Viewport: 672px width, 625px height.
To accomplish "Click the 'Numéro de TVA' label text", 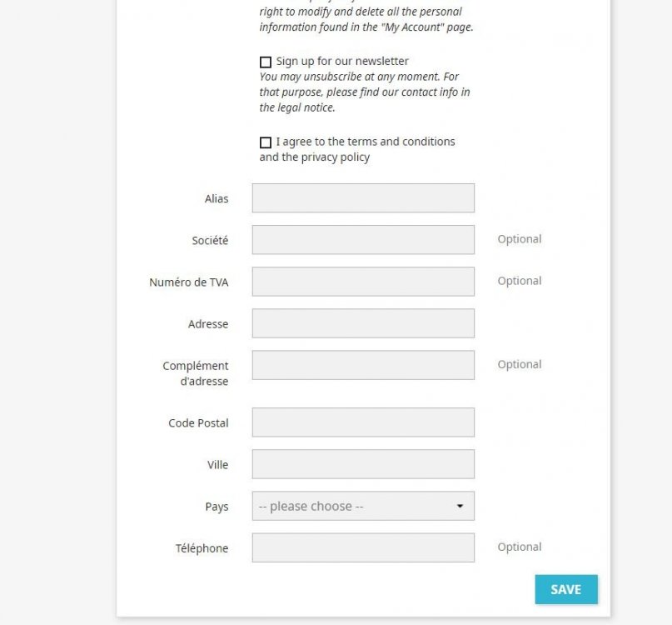I will (189, 282).
